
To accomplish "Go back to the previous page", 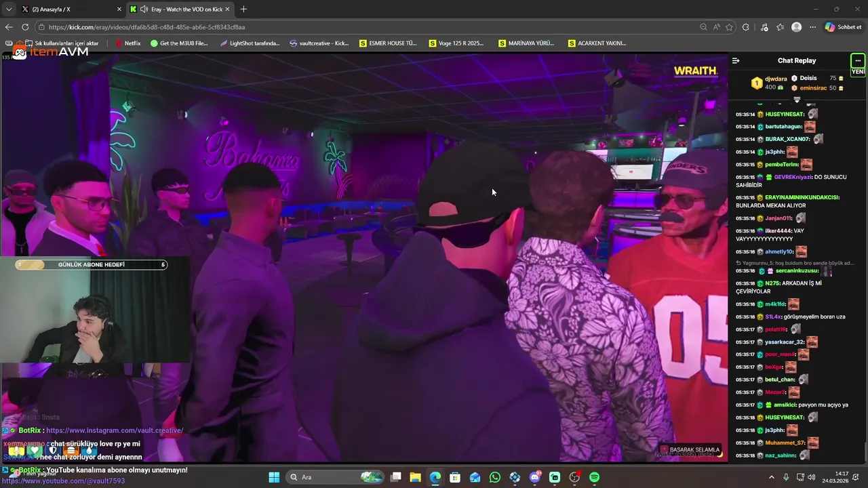I will 9,27.
